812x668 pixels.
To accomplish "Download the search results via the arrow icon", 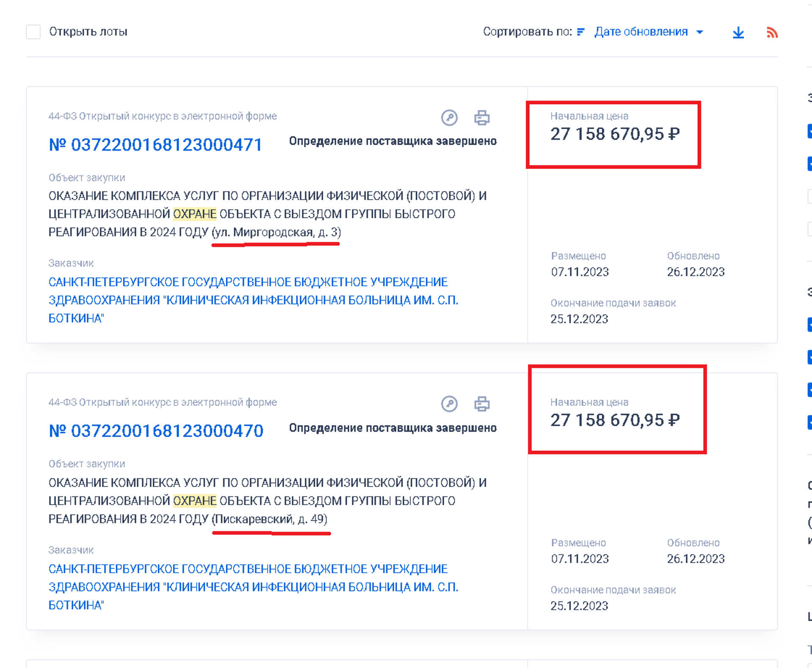I will [x=738, y=32].
